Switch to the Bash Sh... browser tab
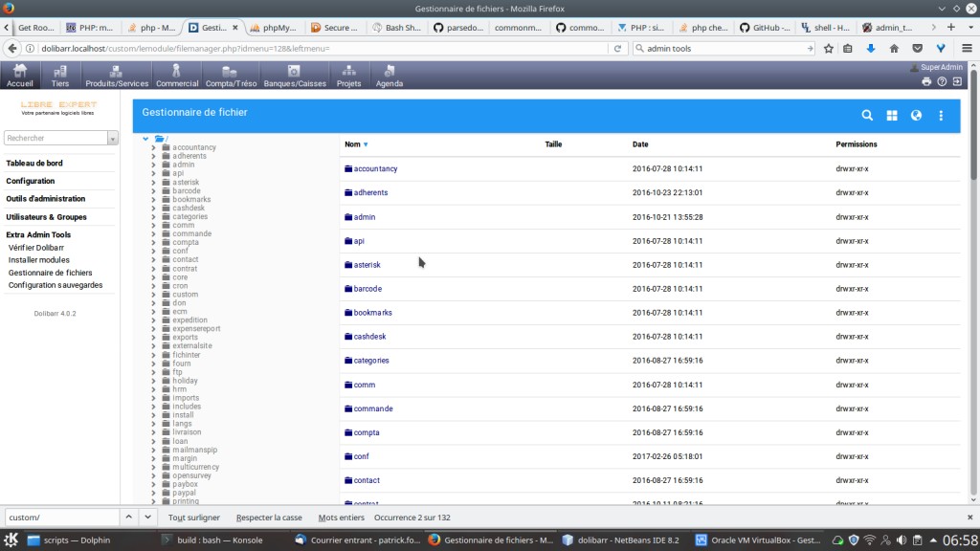Image resolution: width=980 pixels, height=551 pixels. tap(396, 28)
